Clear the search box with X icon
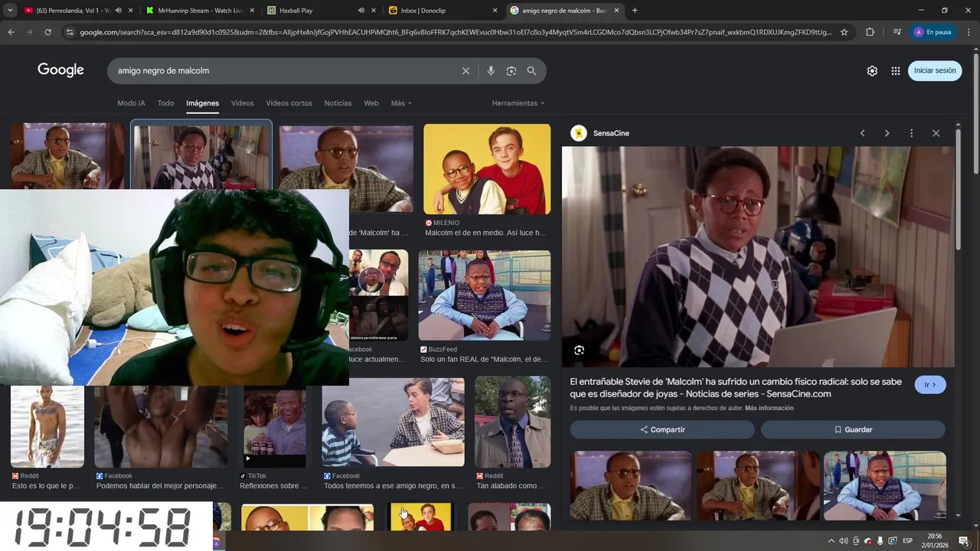This screenshot has height=551, width=980. [x=465, y=70]
